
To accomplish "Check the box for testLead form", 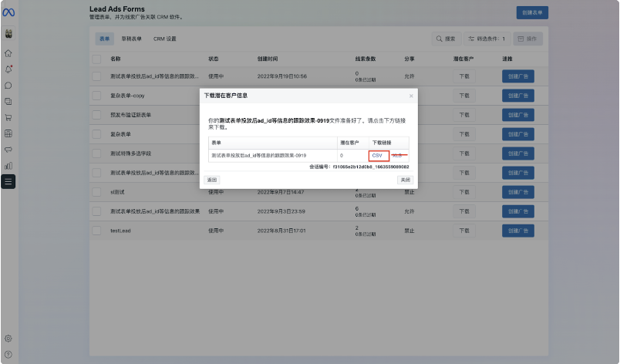I will click(96, 230).
